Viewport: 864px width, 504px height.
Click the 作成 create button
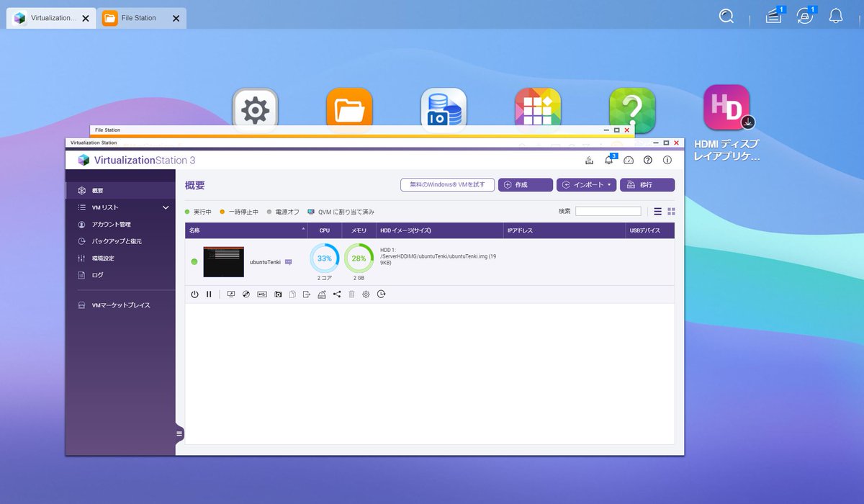point(526,185)
